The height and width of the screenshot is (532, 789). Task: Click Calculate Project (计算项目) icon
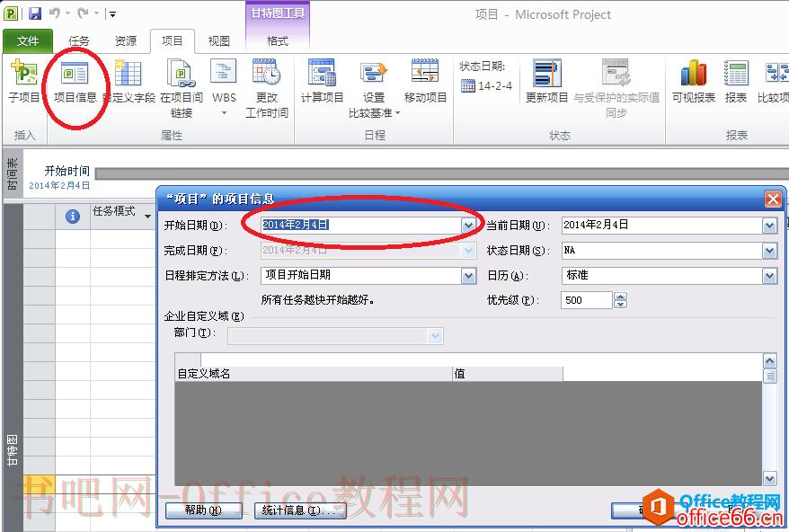coord(322,73)
